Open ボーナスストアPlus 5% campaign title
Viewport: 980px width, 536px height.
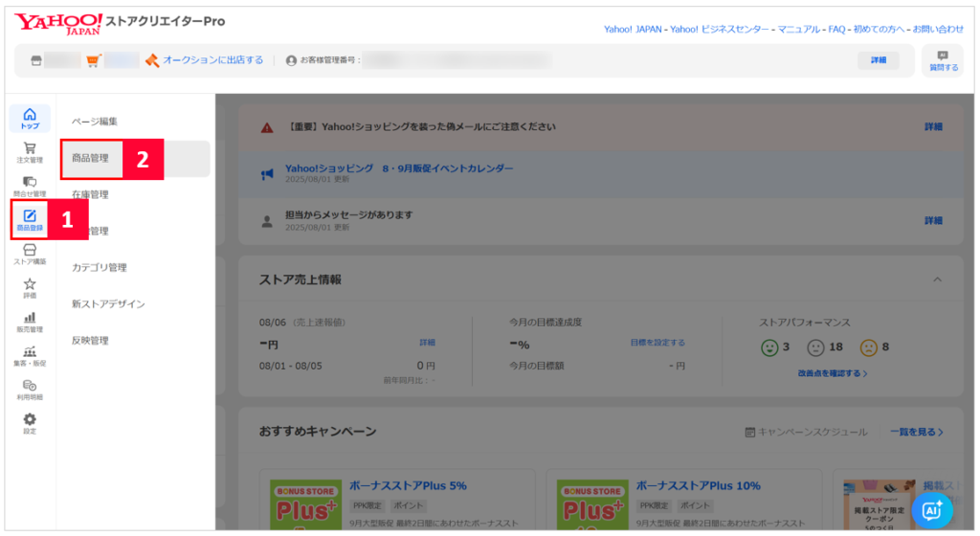point(408,485)
